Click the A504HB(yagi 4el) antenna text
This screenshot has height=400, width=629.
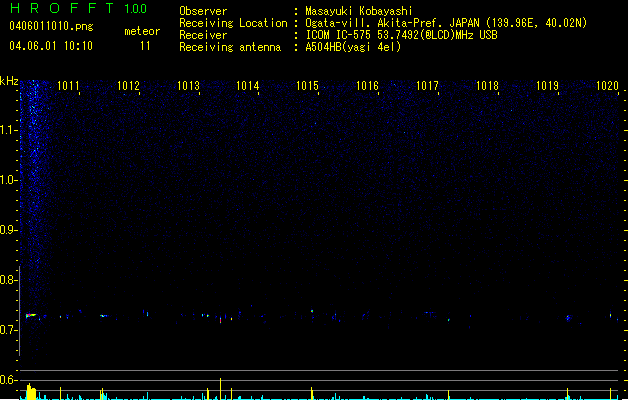coord(353,47)
